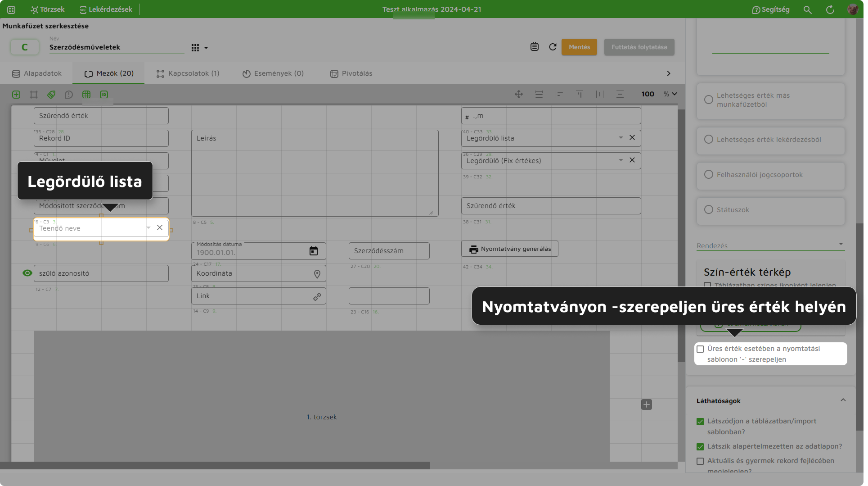Open the zoom percent dropdown
Image resolution: width=868 pixels, height=486 pixels.
tap(670, 94)
